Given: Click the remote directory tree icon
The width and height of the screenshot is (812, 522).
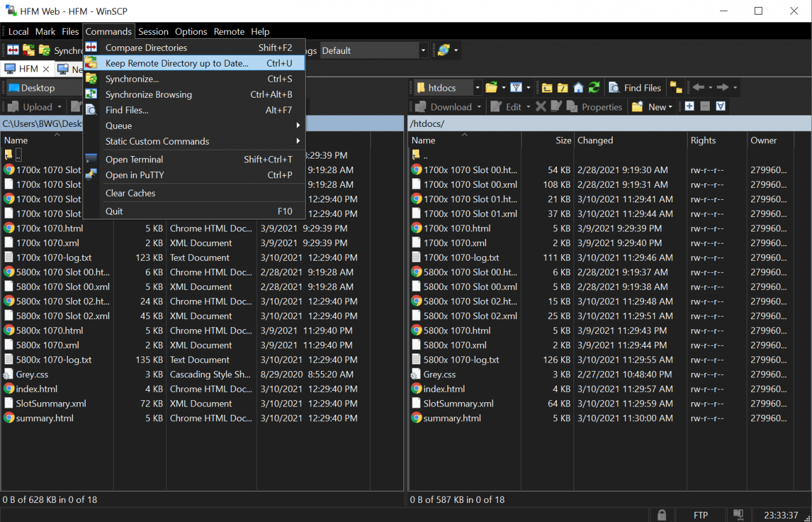Looking at the screenshot, I should (x=676, y=88).
